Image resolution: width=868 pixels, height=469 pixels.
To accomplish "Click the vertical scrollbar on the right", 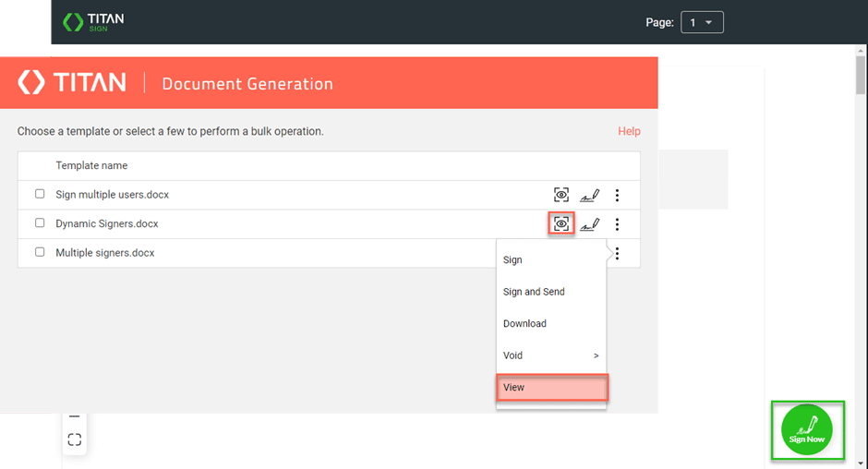I will (x=861, y=78).
